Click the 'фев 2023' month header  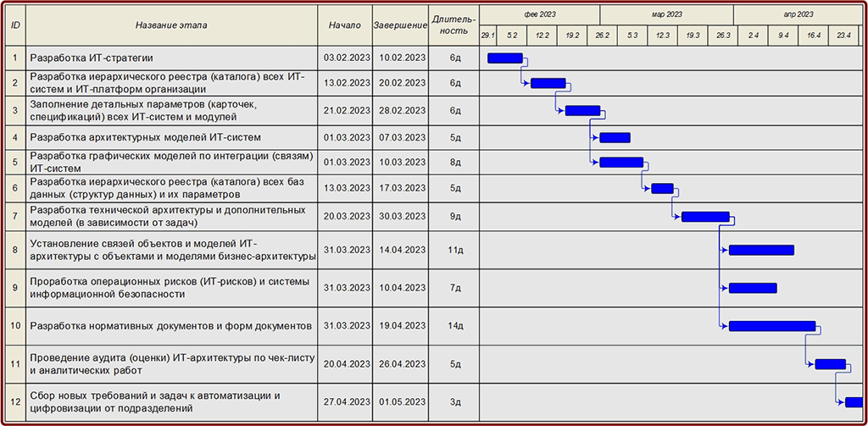point(540,14)
